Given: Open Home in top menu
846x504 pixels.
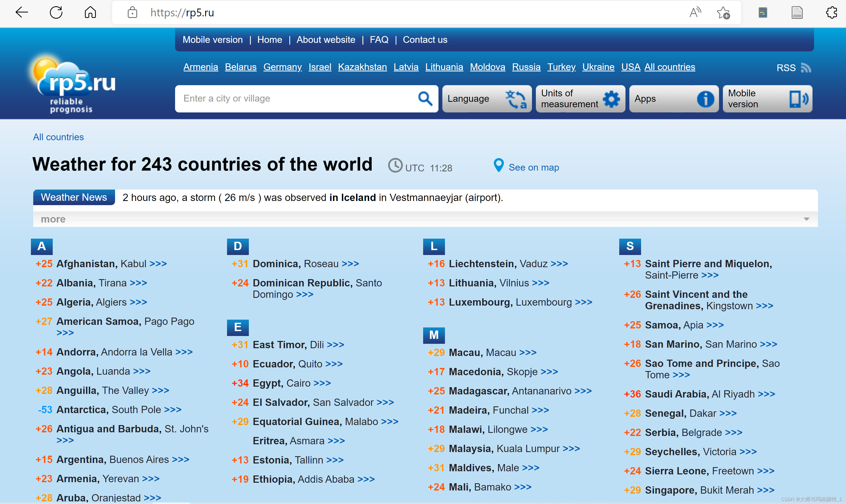Looking at the screenshot, I should (x=270, y=40).
